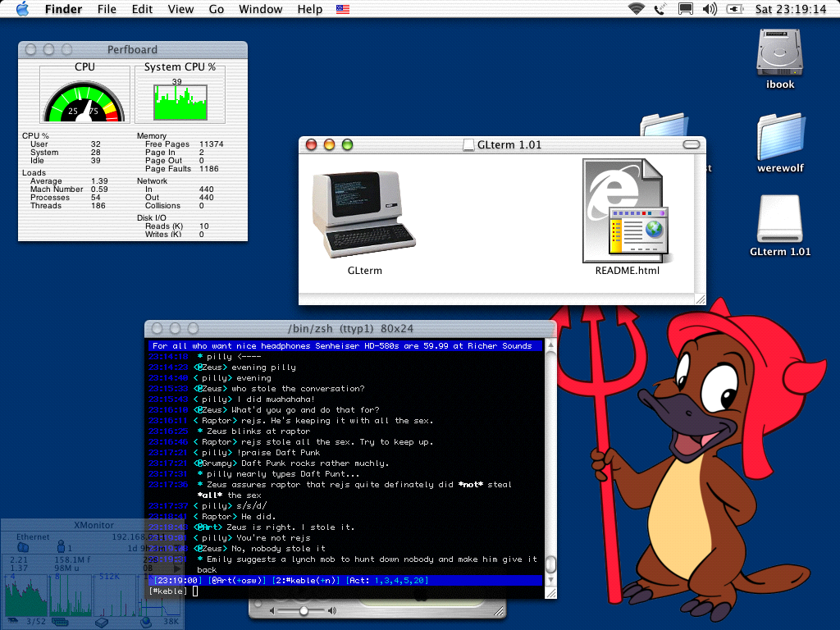Click the terminal scrollbar up arrow
This screenshot has width=840, height=630.
coord(550,345)
